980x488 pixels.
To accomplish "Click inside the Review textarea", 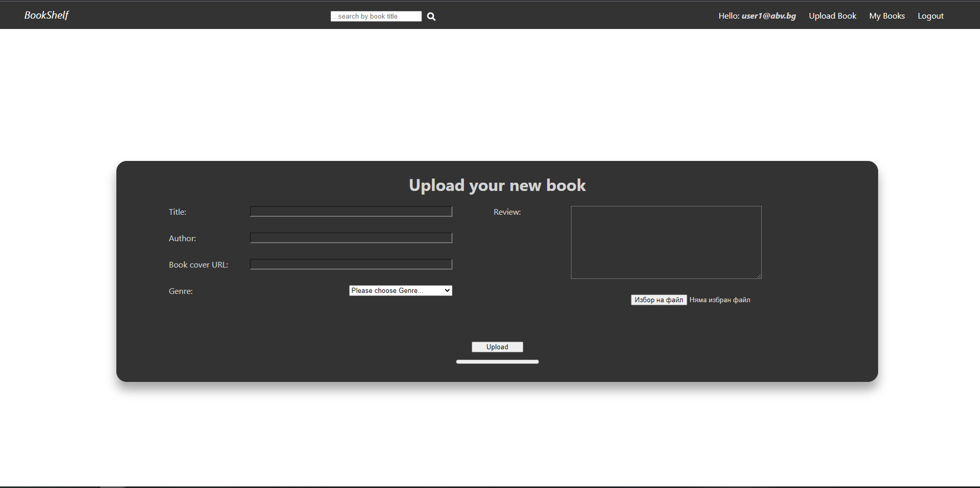I will click(x=666, y=242).
